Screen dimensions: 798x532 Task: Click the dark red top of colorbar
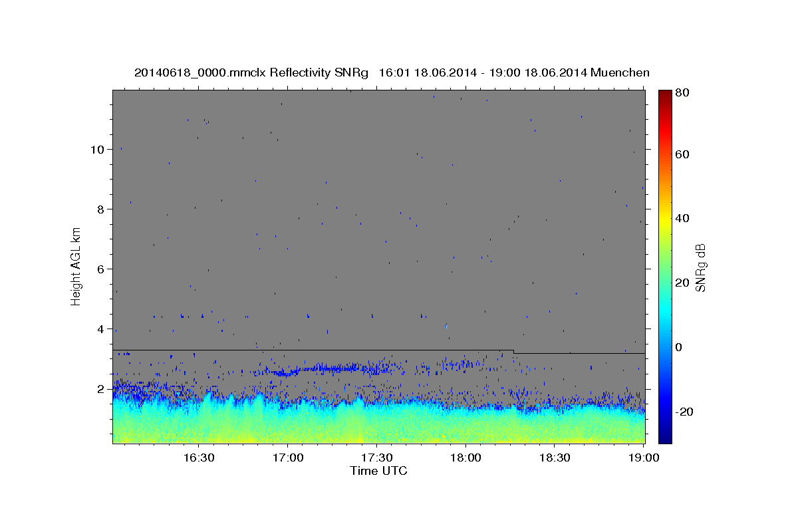coord(665,94)
